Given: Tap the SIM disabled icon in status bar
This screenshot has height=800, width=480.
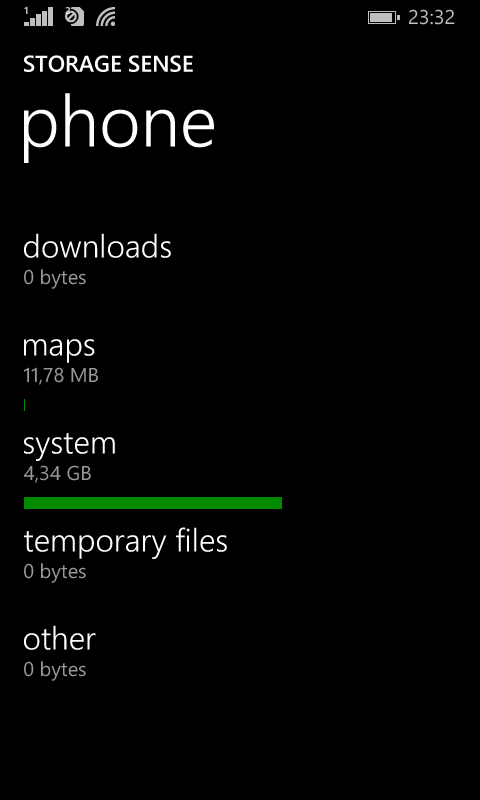Looking at the screenshot, I should [x=74, y=17].
